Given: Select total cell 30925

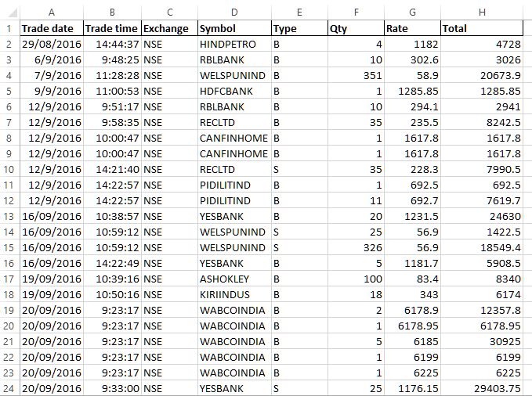Looking at the screenshot, I should pyautogui.click(x=482, y=341).
